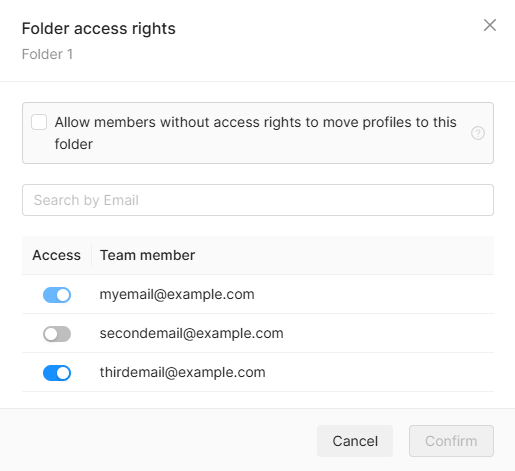Close the Folder access rights dialog
Screen dimensions: 515x471
(x=490, y=25)
